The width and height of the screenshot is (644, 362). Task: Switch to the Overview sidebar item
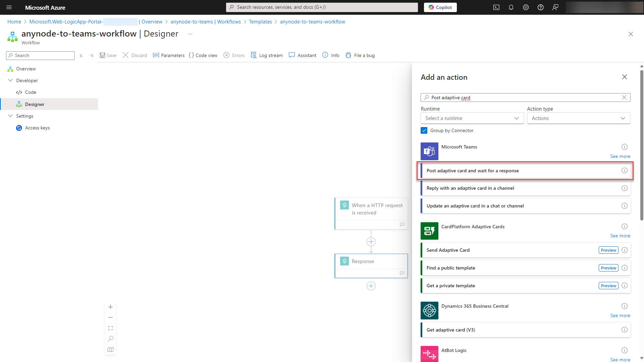(25, 69)
